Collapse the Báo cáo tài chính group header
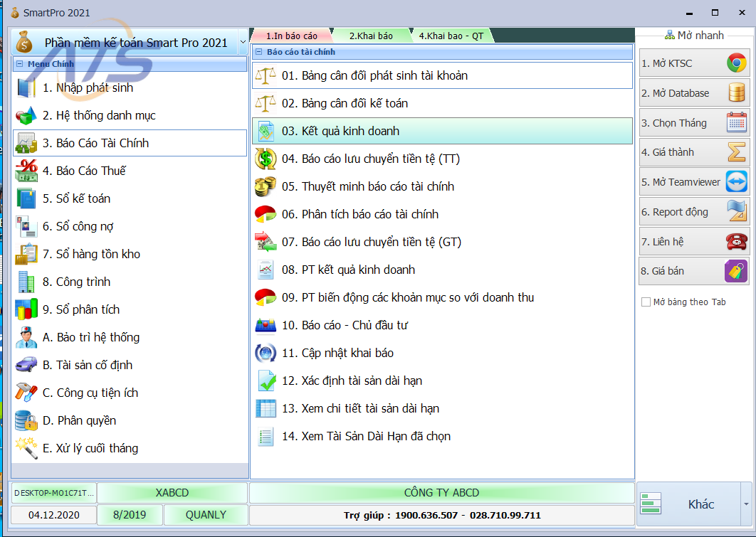756x537 pixels. click(258, 52)
